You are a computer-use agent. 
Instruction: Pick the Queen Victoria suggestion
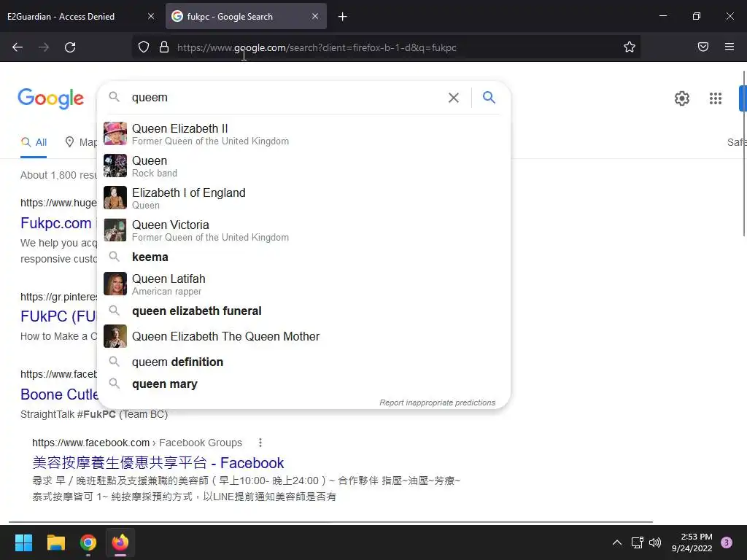tap(303, 230)
